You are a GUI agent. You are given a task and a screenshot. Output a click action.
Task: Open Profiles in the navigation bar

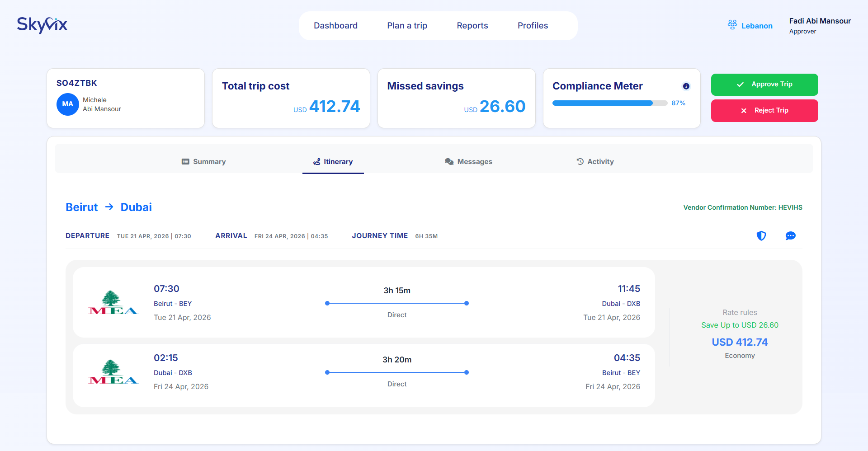533,26
